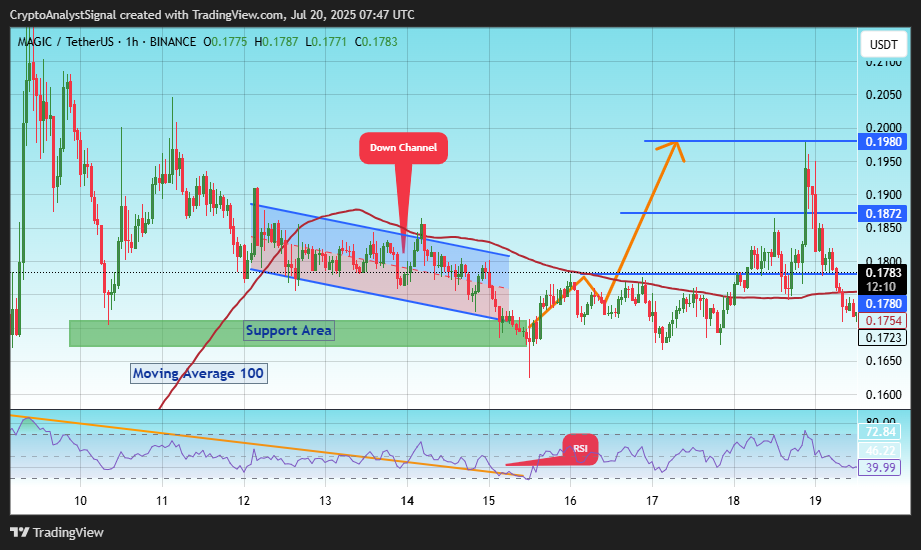Click date label 16 on time axis
Viewport: 921px width, 550px height.
point(570,501)
